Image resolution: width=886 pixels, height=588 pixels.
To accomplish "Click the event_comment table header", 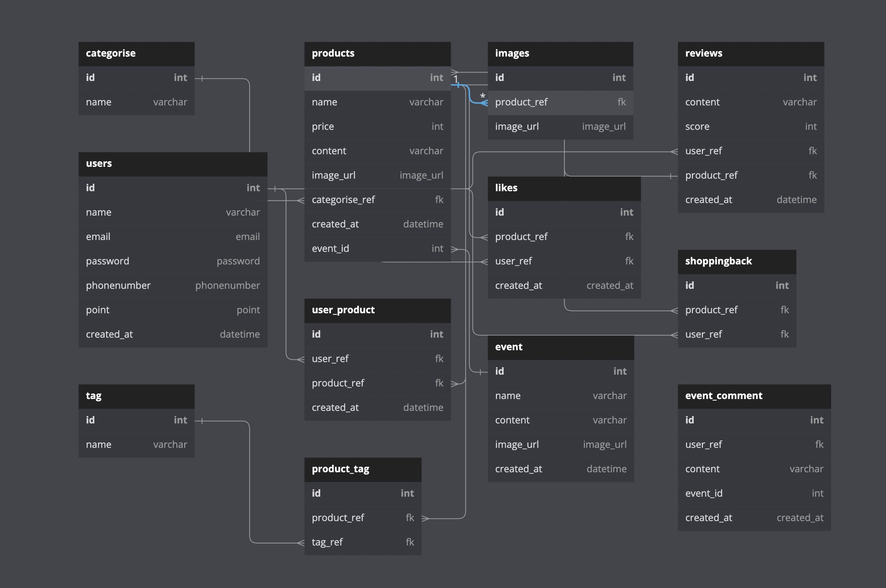I will pos(754,396).
